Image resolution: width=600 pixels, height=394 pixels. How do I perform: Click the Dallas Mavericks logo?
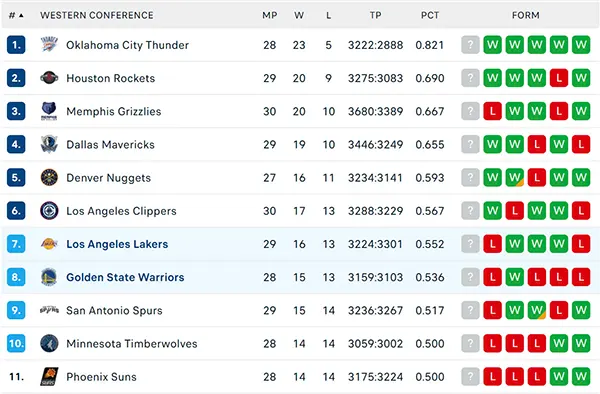pyautogui.click(x=49, y=144)
